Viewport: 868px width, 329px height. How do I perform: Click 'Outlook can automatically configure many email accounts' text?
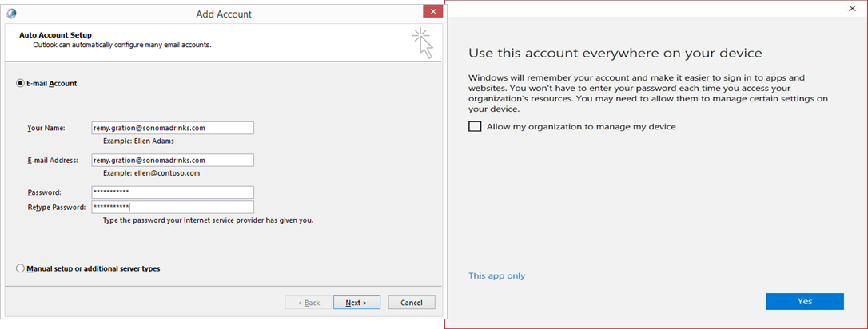point(122,44)
